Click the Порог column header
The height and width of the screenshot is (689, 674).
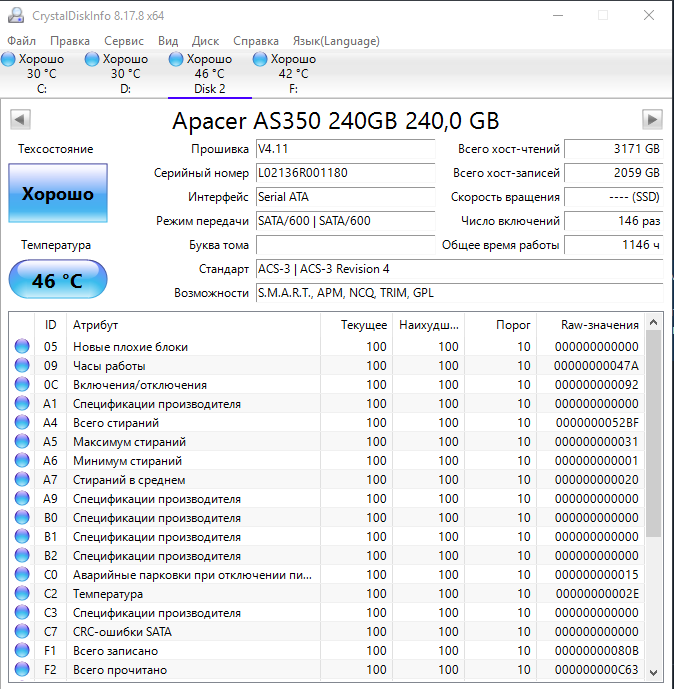click(500, 325)
